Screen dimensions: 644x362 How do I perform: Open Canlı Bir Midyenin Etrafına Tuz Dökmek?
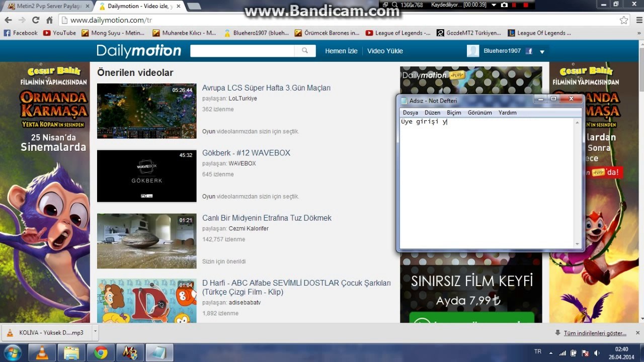(x=267, y=218)
